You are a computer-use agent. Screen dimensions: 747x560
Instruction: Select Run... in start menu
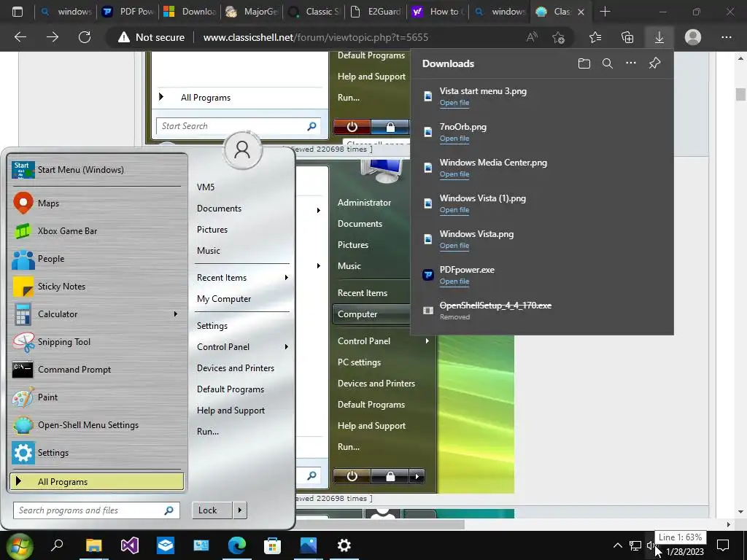point(208,432)
